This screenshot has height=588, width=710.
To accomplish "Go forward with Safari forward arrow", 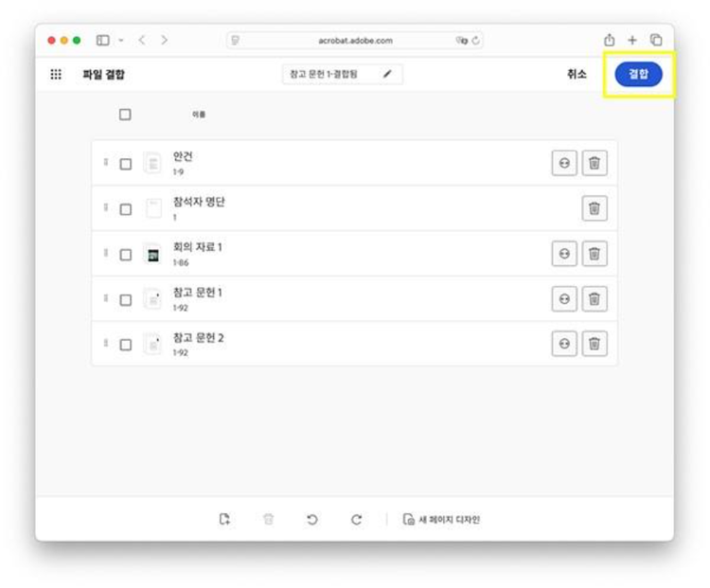I will pyautogui.click(x=164, y=41).
